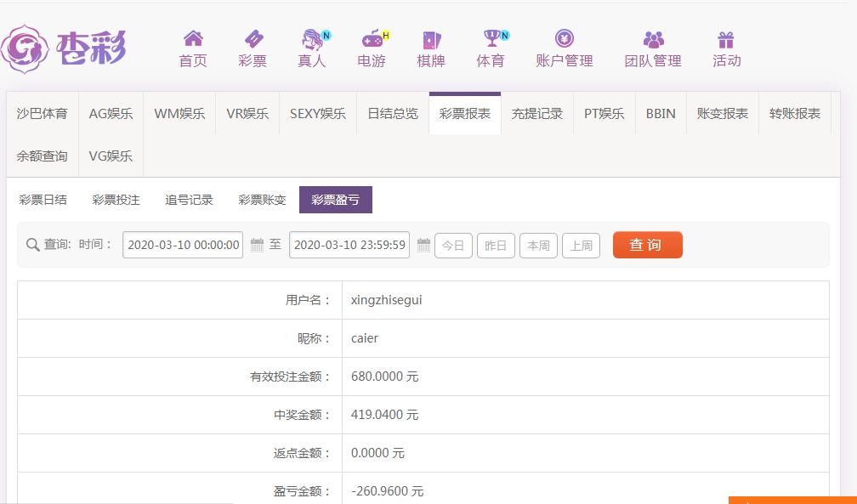
Task: Click the end time calendar icon
Action: coord(423,244)
